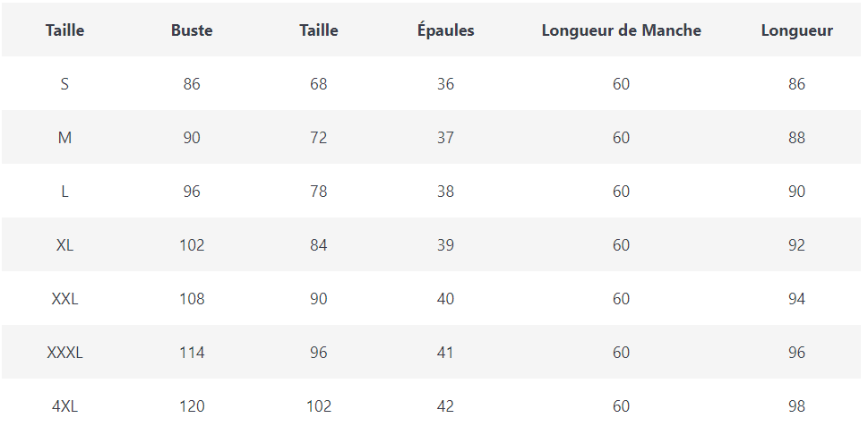Click the bust value 120 for 4XL

(192, 406)
